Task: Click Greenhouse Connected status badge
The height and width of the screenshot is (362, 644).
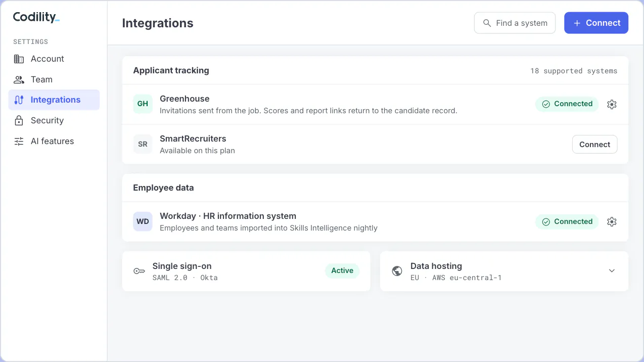Action: [x=567, y=104]
